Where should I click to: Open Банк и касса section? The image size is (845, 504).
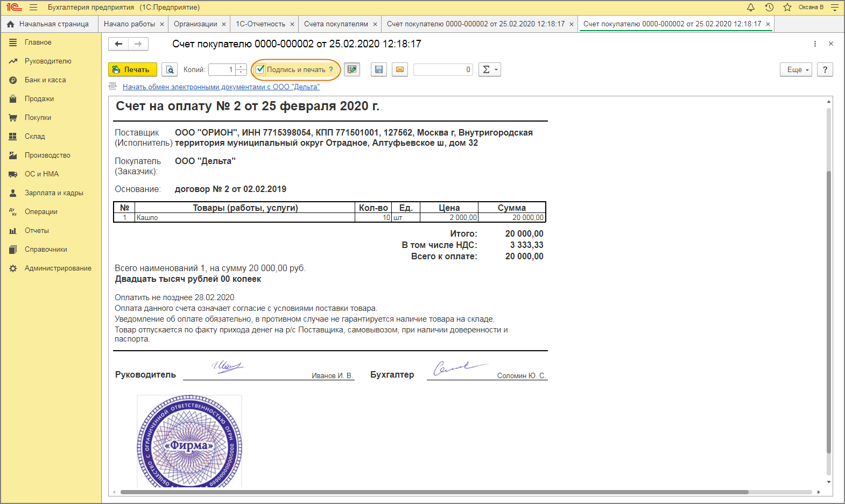(51, 80)
